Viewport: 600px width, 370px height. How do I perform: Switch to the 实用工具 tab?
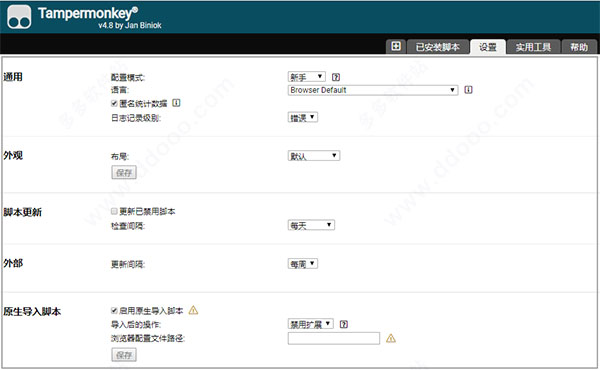pos(533,47)
